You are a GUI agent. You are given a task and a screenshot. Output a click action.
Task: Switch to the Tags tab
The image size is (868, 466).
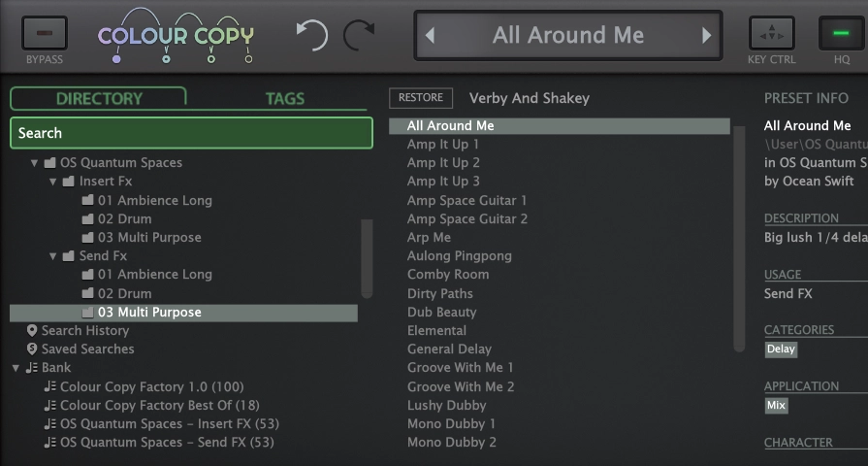284,98
